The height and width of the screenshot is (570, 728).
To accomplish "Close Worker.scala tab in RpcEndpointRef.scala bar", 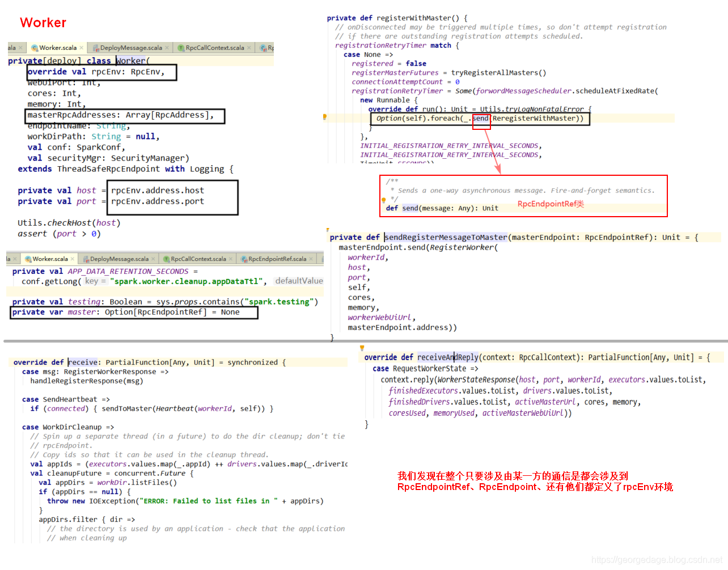I will coord(73,259).
